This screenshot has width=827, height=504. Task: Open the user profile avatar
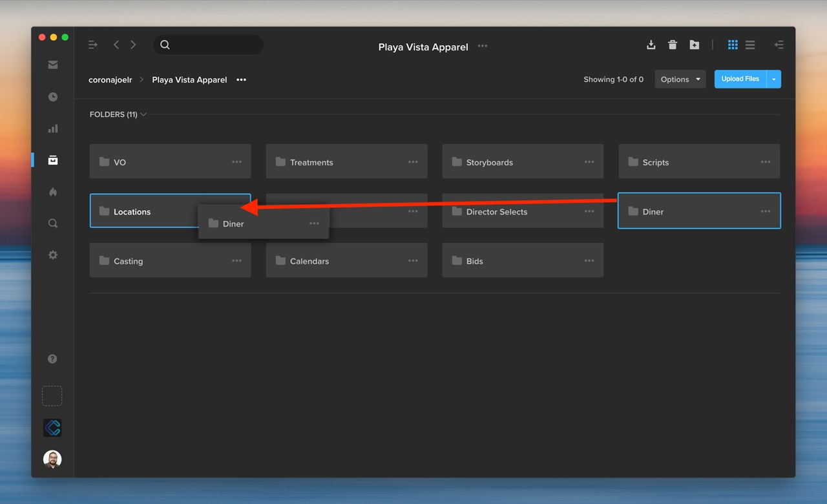point(52,459)
